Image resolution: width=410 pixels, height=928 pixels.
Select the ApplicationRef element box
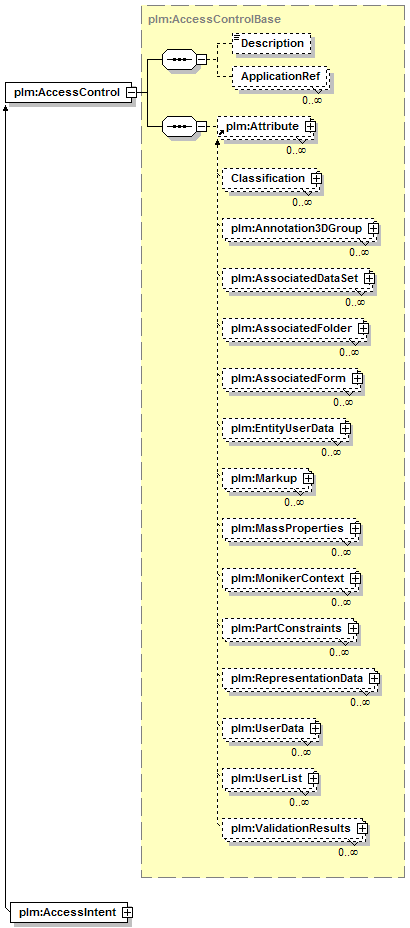(280, 77)
